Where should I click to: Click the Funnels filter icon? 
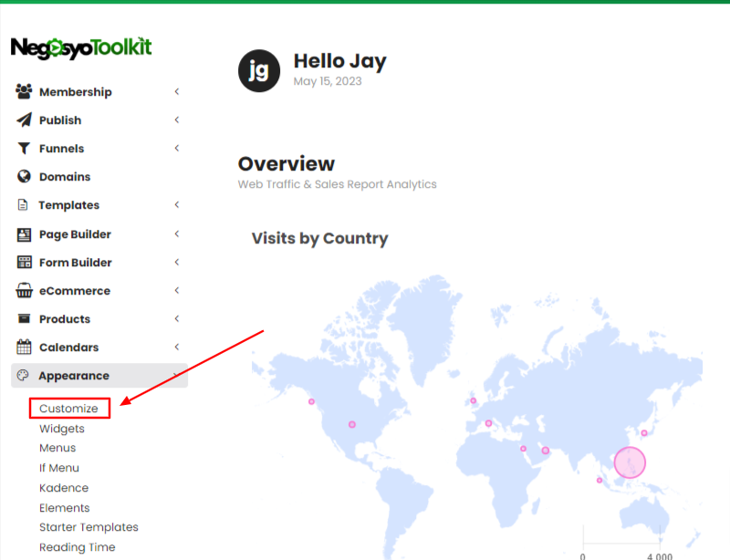pos(24,149)
